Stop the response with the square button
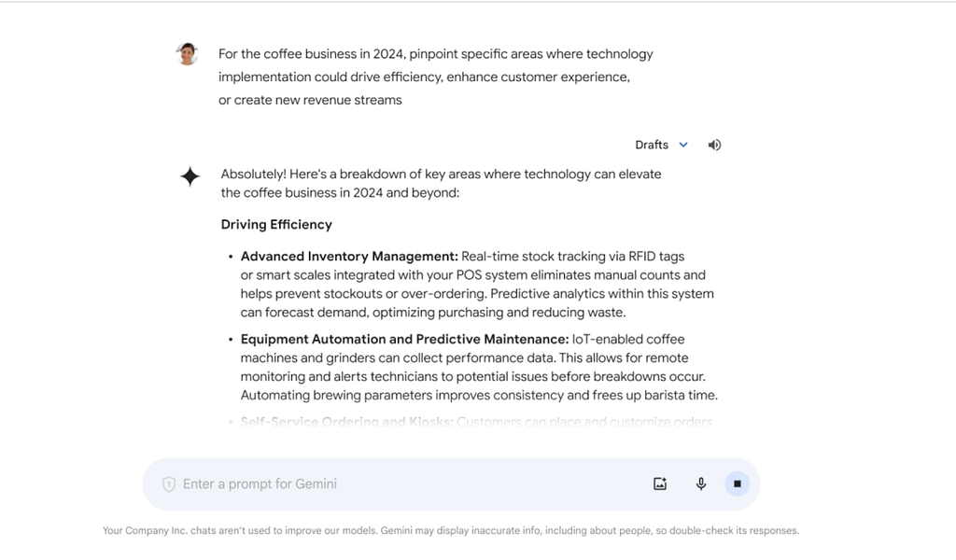The image size is (956, 560). [738, 483]
